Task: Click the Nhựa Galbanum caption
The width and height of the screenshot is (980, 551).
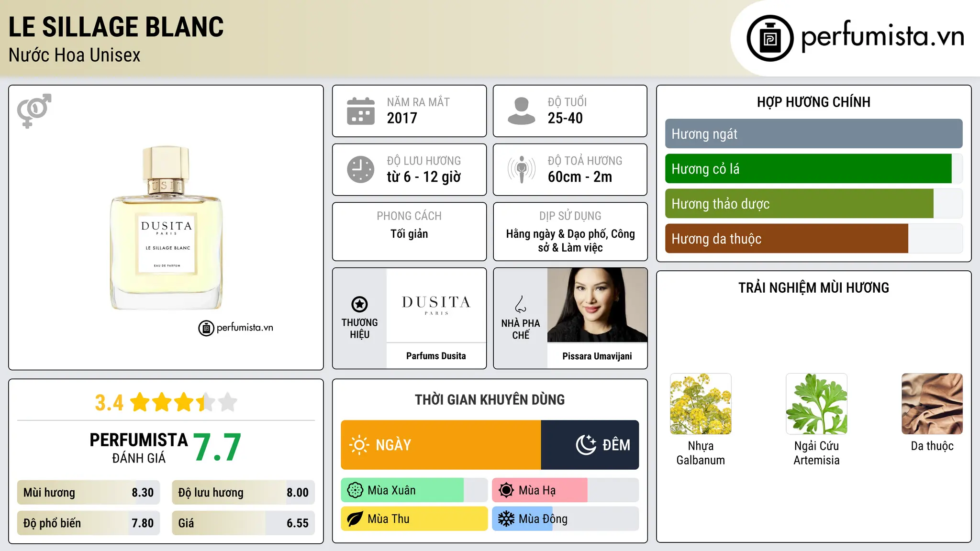Action: 701,453
